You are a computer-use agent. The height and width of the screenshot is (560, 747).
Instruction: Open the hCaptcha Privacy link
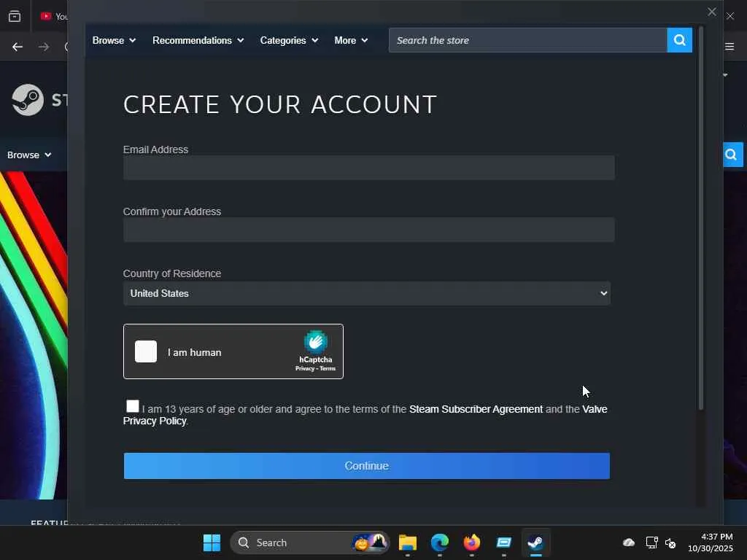coord(305,368)
